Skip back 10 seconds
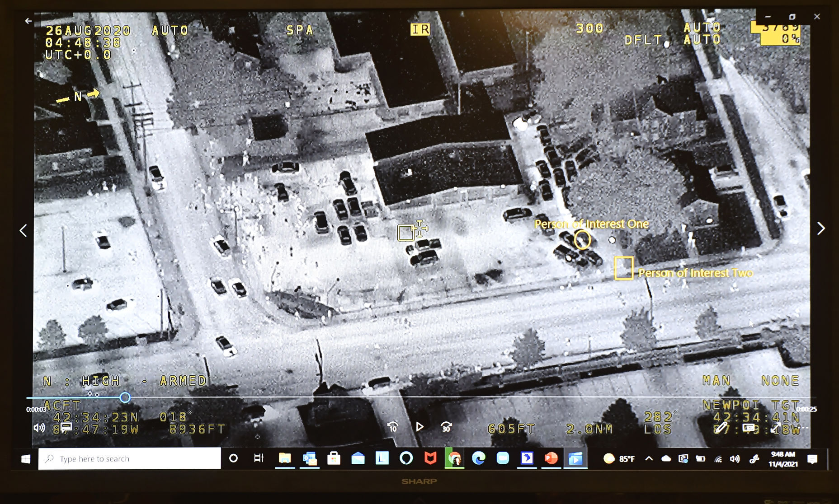 pyautogui.click(x=392, y=427)
